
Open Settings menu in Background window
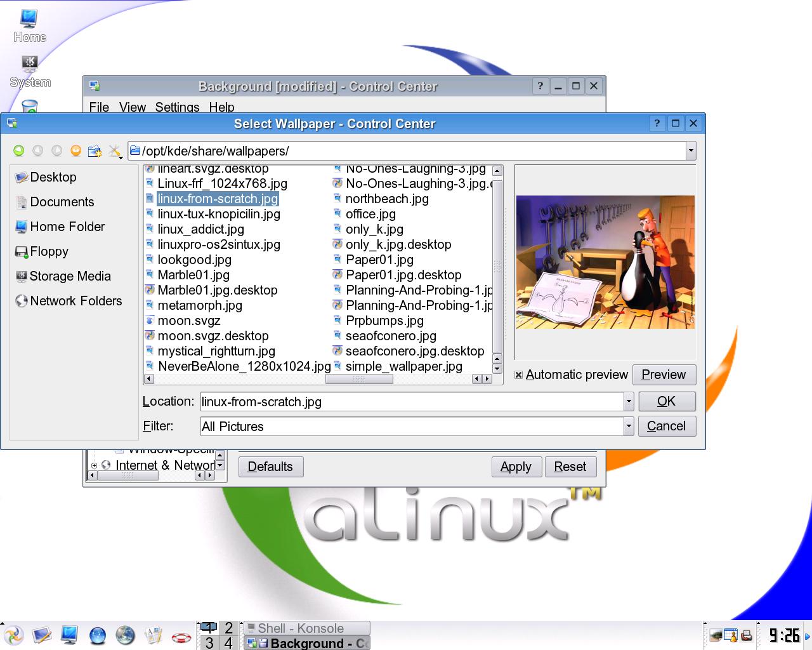[x=177, y=107]
